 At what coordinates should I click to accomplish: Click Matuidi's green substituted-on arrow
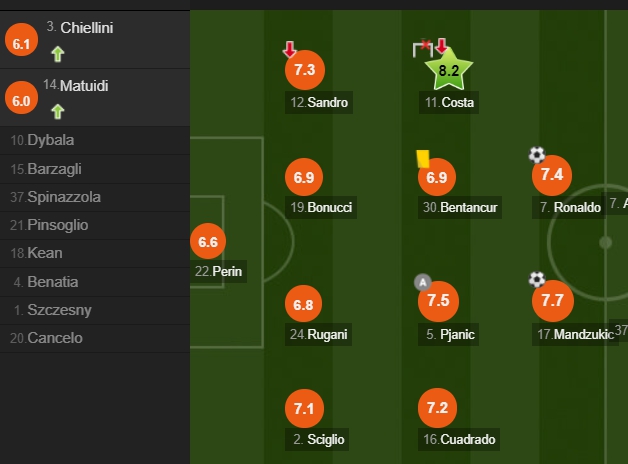click(58, 111)
